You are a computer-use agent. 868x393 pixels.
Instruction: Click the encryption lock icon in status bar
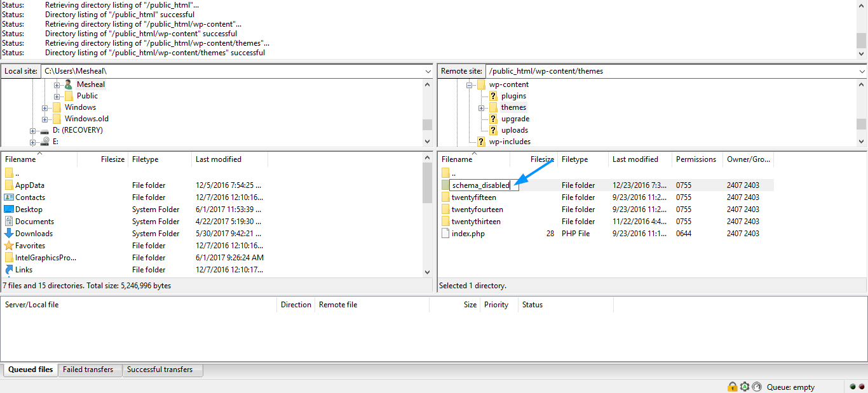pos(733,387)
